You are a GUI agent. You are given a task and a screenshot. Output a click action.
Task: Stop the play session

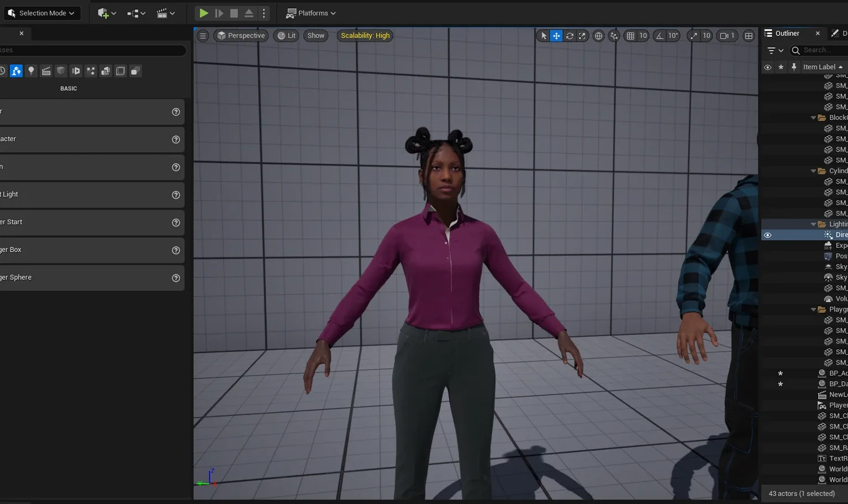(234, 13)
